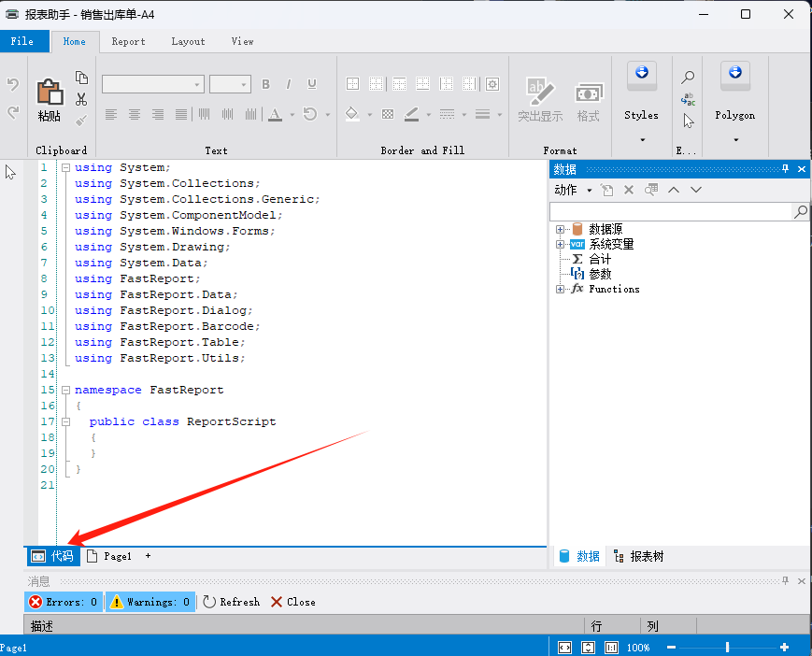812x656 pixels.
Task: Click zoom out minus button
Action: [x=671, y=648]
